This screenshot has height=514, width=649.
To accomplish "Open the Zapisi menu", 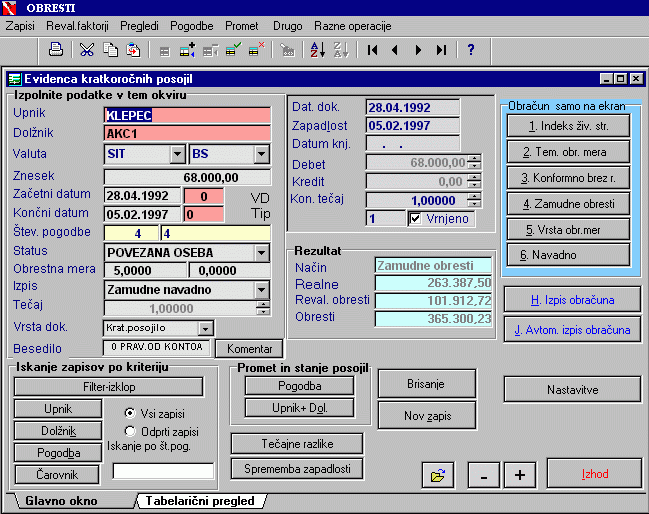I will click(20, 26).
